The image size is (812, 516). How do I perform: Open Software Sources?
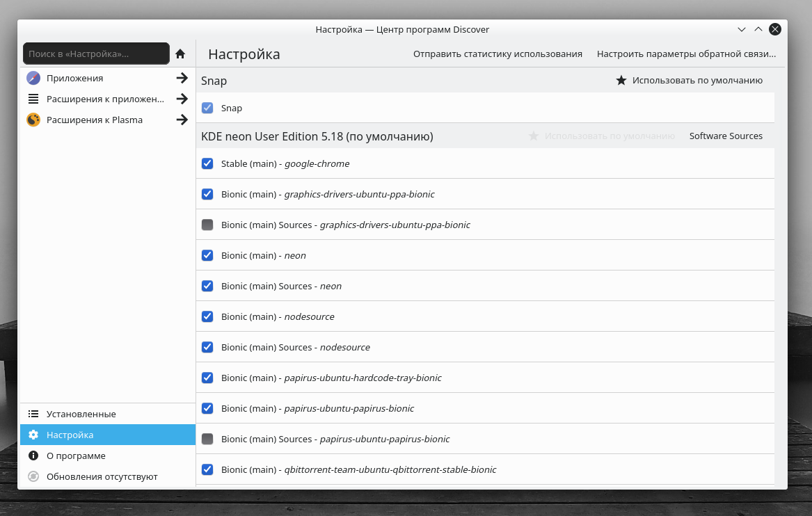pyautogui.click(x=726, y=136)
